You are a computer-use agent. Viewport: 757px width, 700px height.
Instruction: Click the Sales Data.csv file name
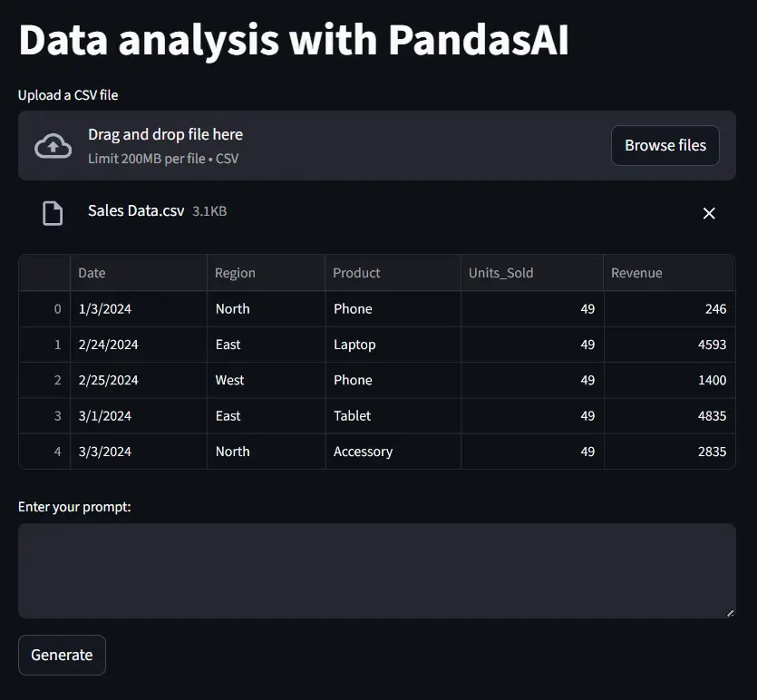point(136,211)
